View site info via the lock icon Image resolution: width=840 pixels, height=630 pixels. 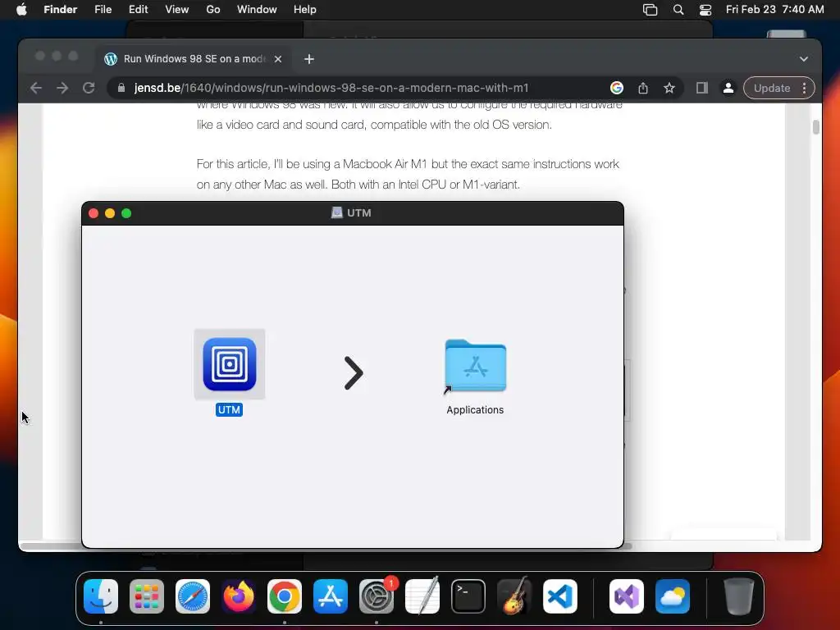(x=121, y=88)
